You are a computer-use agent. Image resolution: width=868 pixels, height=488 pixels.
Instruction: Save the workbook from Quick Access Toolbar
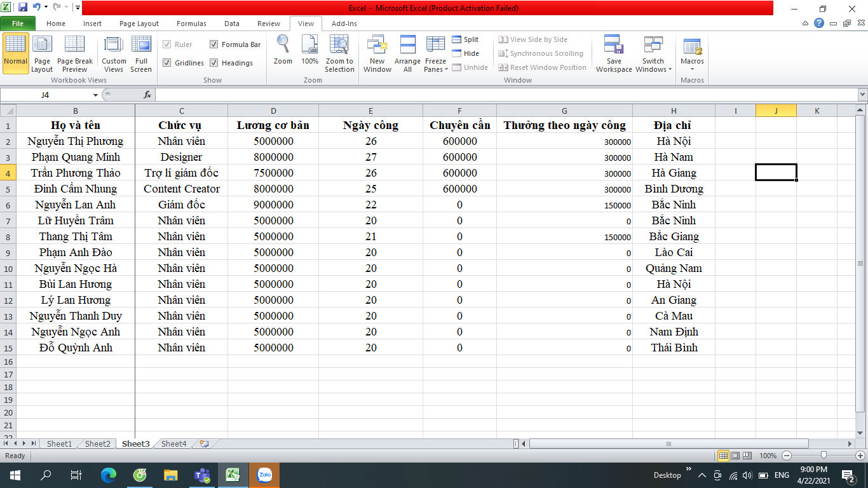coord(23,8)
